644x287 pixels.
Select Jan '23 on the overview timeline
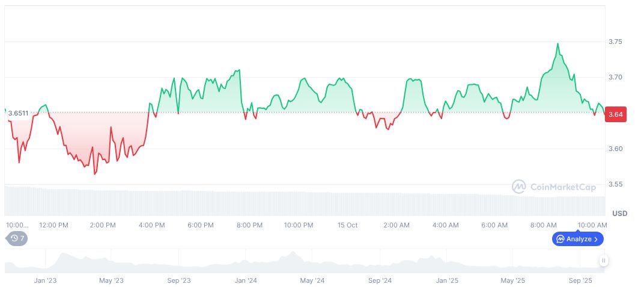(x=45, y=280)
